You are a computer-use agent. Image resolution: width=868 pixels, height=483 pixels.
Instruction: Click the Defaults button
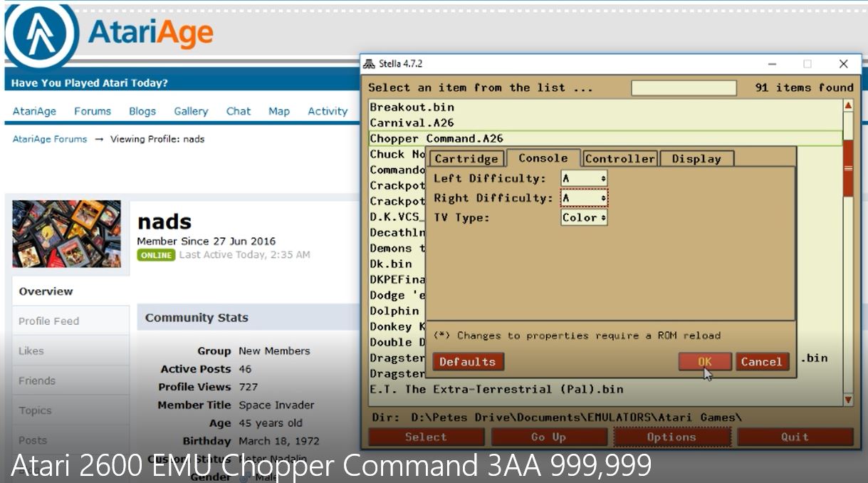pos(468,362)
